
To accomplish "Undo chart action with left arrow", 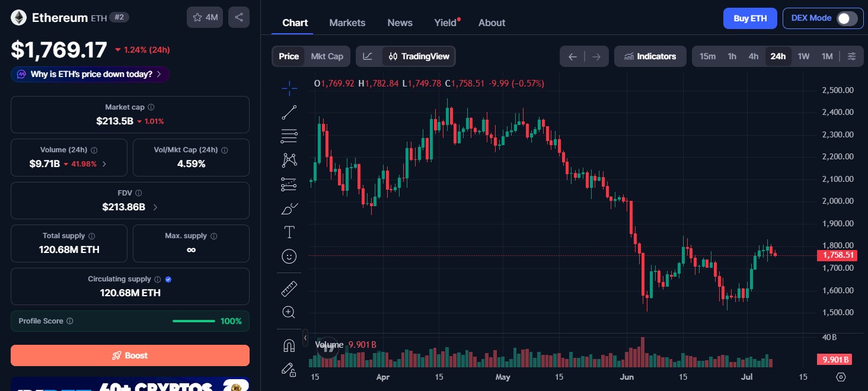I will click(x=572, y=56).
